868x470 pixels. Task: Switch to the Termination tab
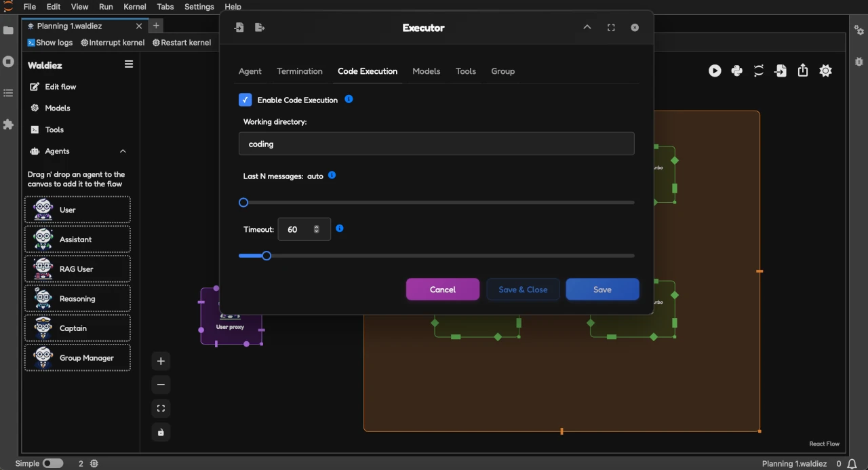pyautogui.click(x=300, y=71)
